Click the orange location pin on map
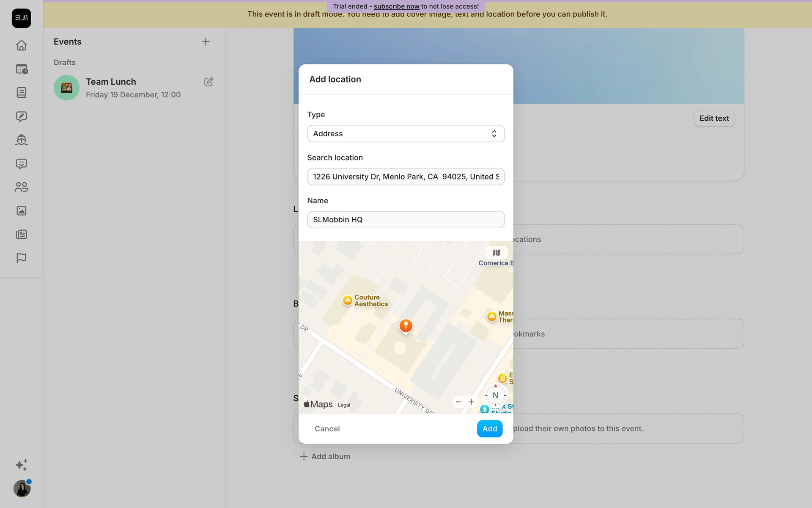The image size is (812, 508). (x=406, y=326)
